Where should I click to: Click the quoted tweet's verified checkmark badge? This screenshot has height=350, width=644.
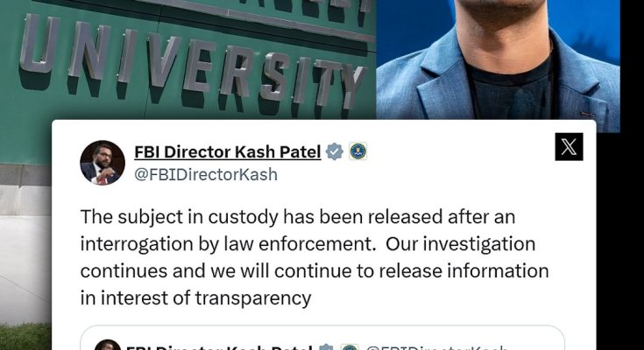[328, 348]
